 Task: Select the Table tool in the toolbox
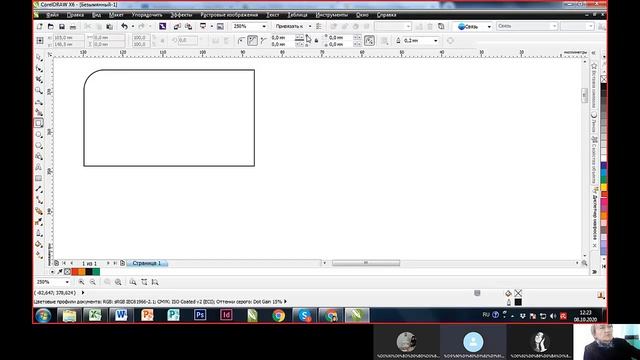click(39, 178)
